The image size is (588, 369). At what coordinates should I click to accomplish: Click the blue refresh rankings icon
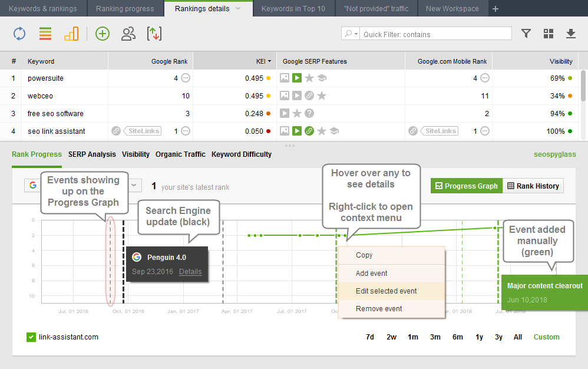(x=19, y=34)
